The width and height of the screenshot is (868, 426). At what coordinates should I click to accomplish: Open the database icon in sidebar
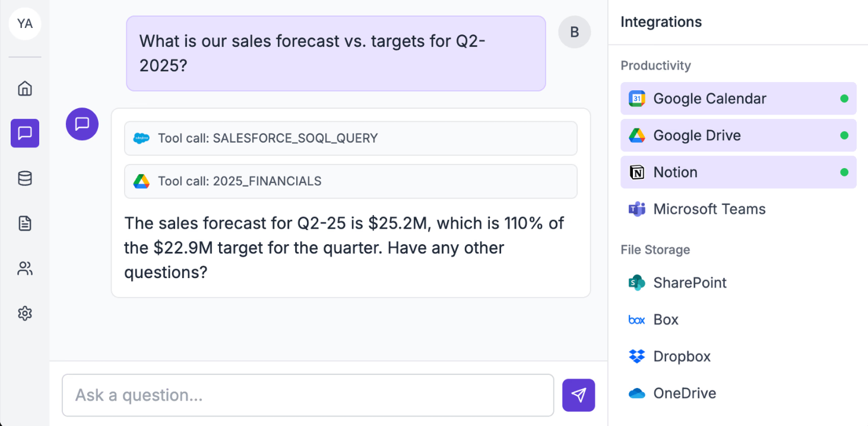[25, 178]
